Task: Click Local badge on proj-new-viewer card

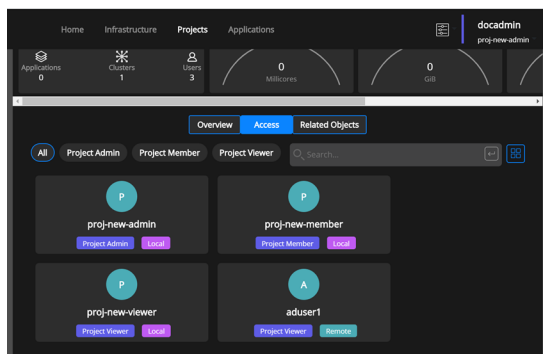Action: (x=156, y=331)
